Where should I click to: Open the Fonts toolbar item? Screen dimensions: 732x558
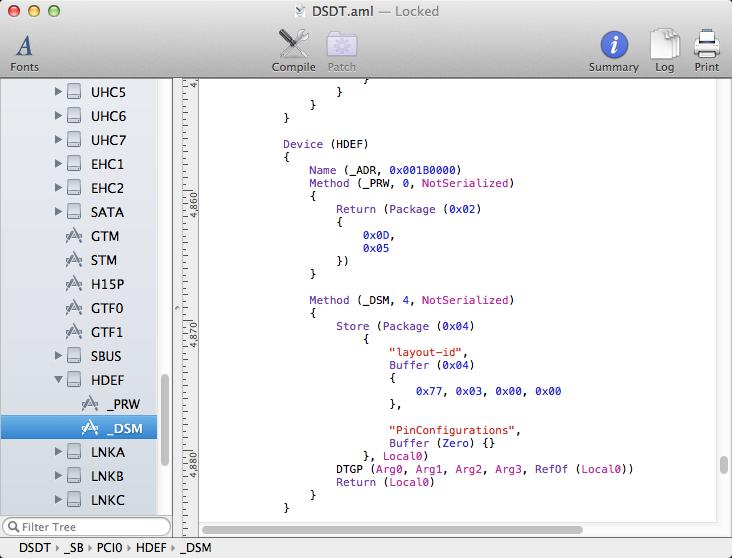[24, 52]
